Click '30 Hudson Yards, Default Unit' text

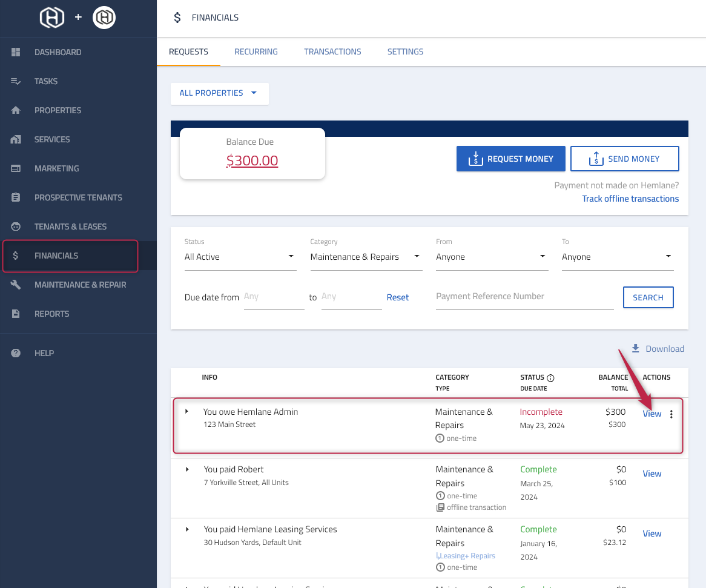(x=252, y=543)
